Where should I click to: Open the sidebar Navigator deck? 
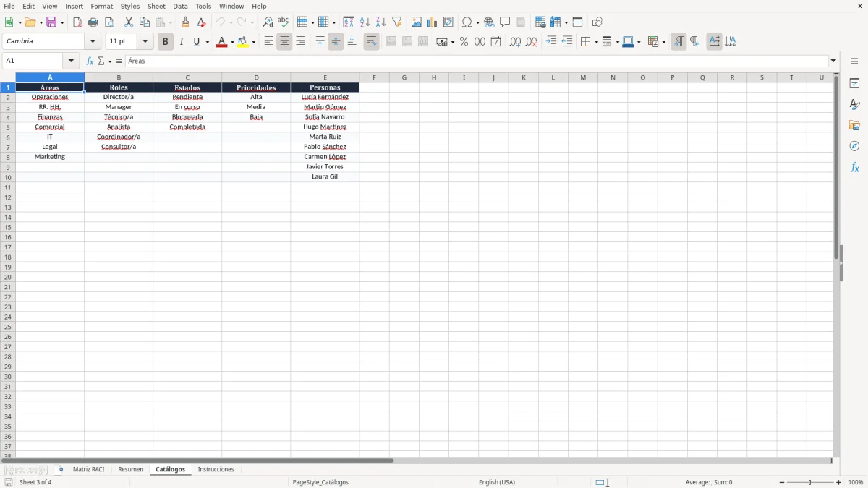(x=854, y=146)
